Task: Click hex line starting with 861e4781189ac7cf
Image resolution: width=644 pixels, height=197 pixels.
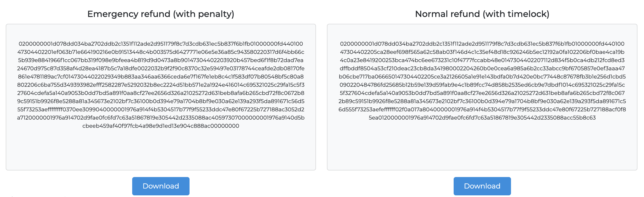Action: (x=161, y=77)
